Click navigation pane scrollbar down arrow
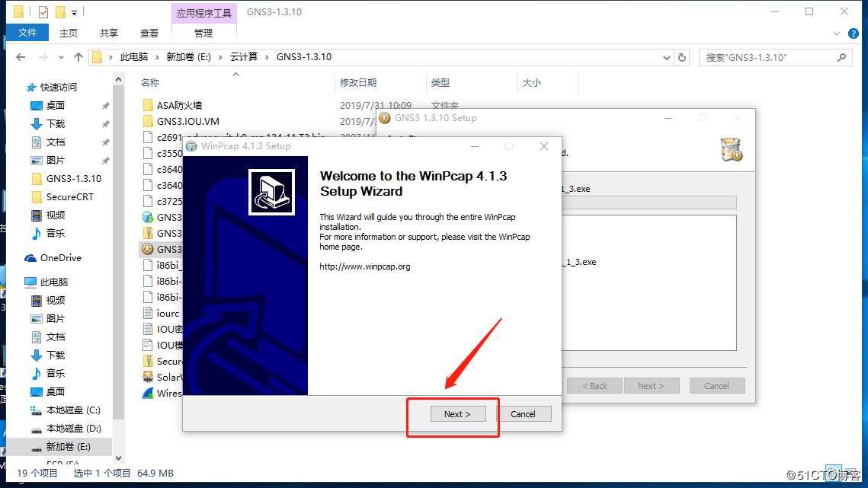This screenshot has height=488, width=868. 118,458
